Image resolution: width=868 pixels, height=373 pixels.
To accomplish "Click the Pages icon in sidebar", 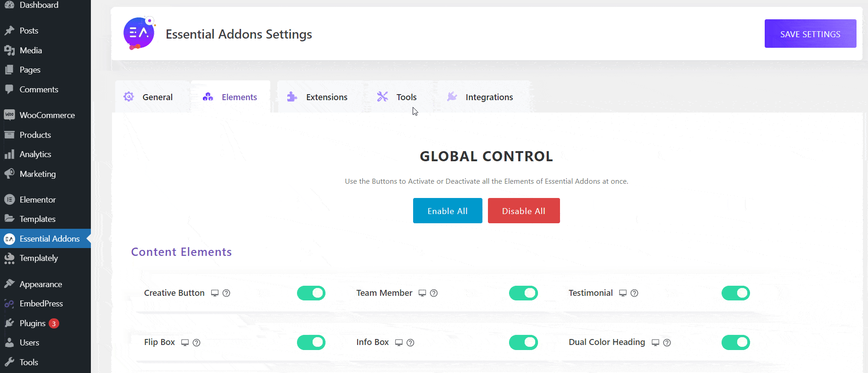I will tap(9, 70).
